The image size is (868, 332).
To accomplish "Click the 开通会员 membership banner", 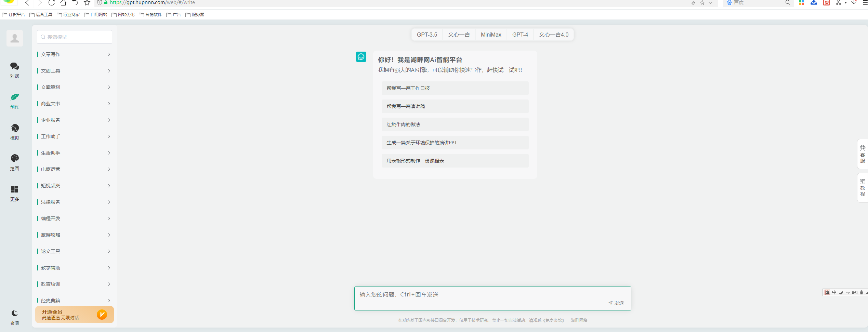I will click(x=74, y=315).
